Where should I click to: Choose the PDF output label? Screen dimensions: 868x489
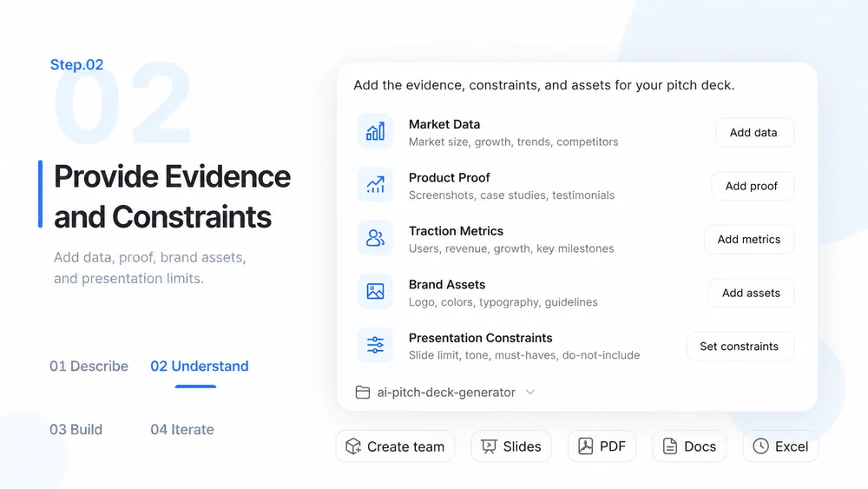click(x=612, y=446)
